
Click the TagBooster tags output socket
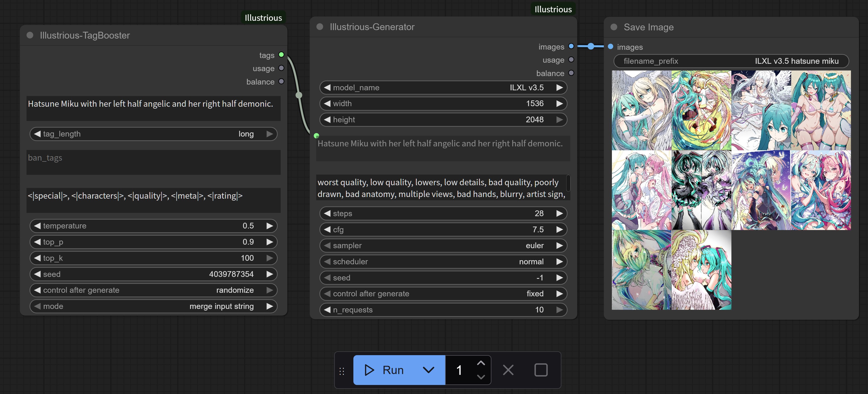click(281, 55)
